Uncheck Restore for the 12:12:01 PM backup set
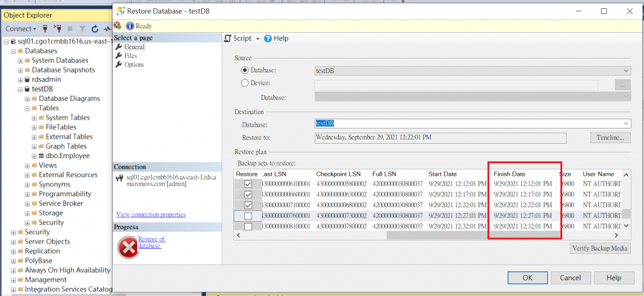This screenshot has height=296, width=644. tap(248, 184)
